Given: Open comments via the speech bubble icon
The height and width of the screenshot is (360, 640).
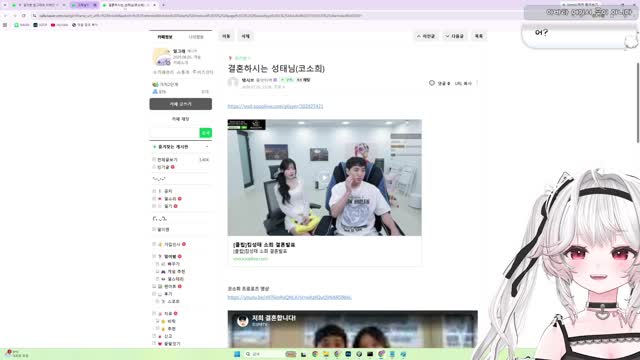Looking at the screenshot, I should tap(432, 83).
